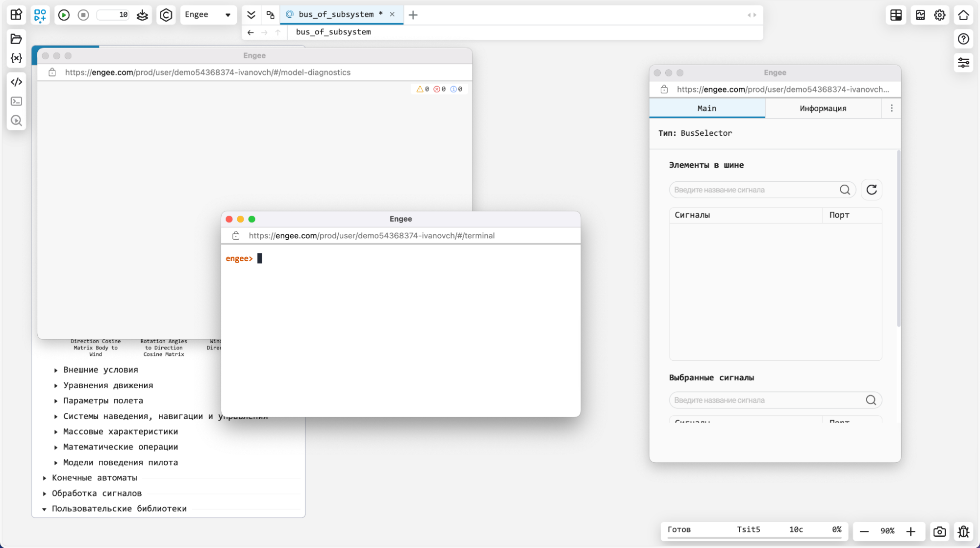Open the script editor code icon
Image resolution: width=980 pixels, height=548 pixels.
coord(16,82)
